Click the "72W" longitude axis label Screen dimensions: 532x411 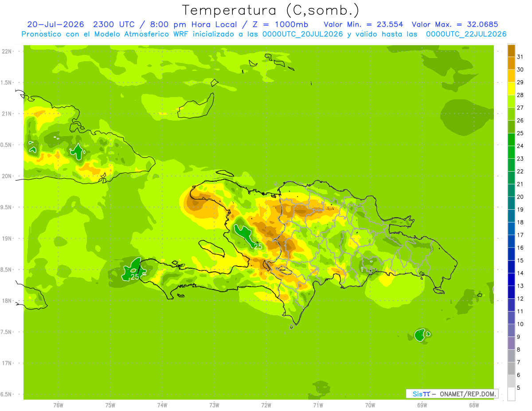click(x=266, y=405)
